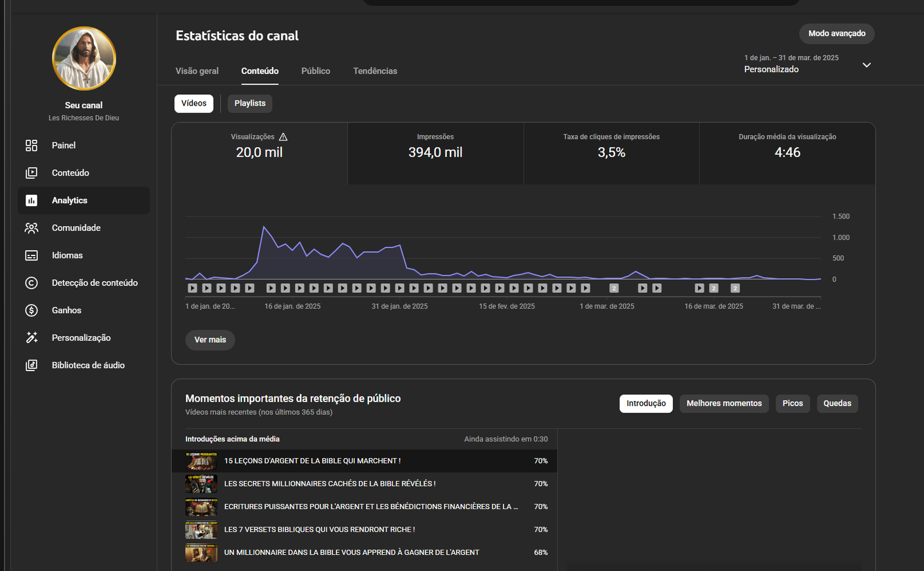Click the channel name "Les Richesses De Dieu"
This screenshot has height=571, width=924.
coord(84,118)
